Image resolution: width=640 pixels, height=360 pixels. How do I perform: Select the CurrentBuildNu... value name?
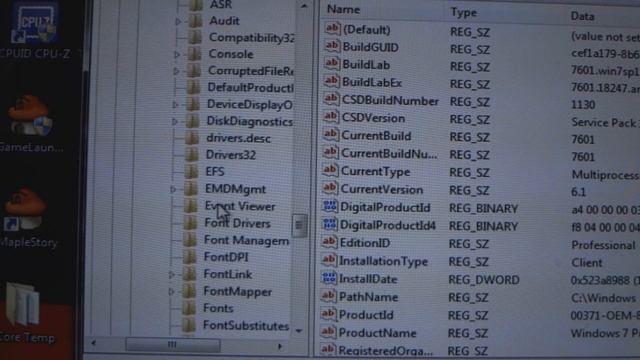pyautogui.click(x=389, y=153)
